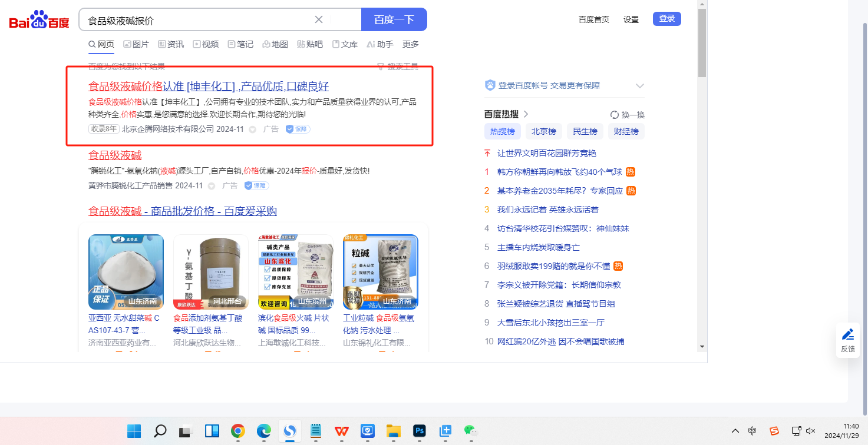Open 工业粒碱 食品级氢氧化钠 product title

pyautogui.click(x=378, y=324)
